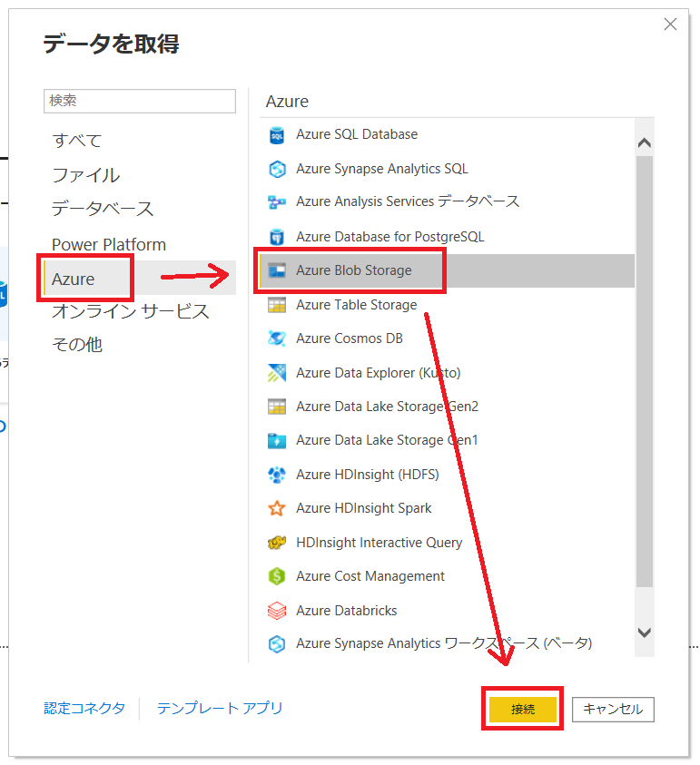Select Azure Databricks text

point(347,611)
